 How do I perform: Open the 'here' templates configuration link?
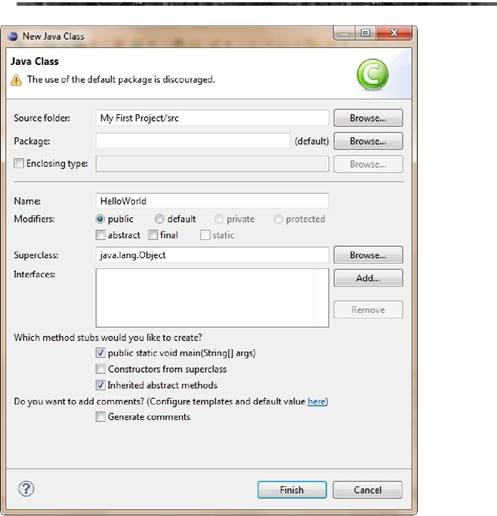316,401
